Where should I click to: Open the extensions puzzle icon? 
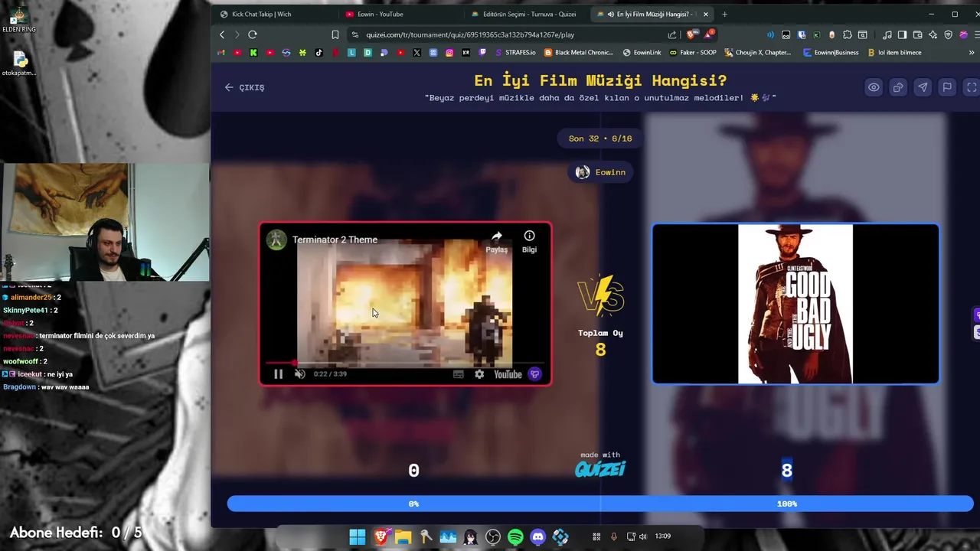pos(848,34)
